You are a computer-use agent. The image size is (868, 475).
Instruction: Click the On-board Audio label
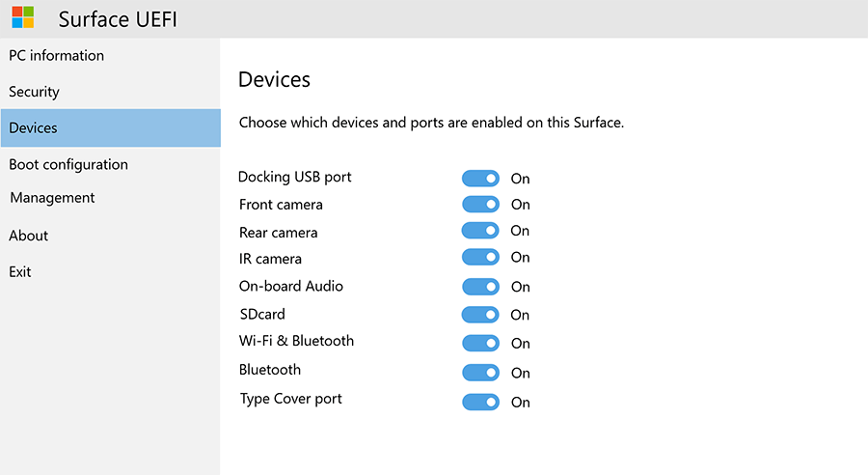pos(291,286)
